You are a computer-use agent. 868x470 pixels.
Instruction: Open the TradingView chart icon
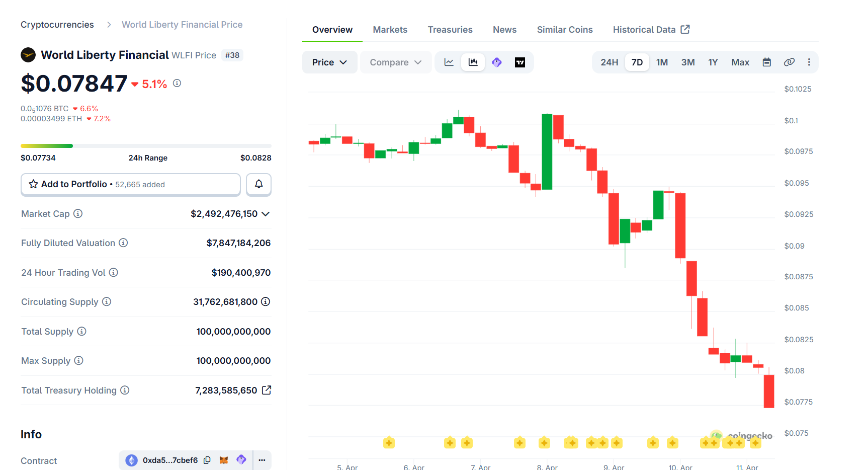(520, 62)
